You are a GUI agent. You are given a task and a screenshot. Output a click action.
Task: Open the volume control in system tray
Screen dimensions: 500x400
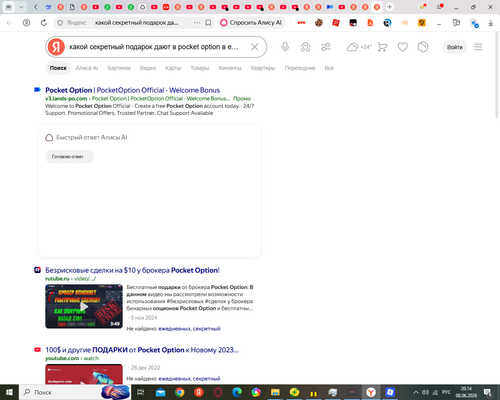pyautogui.click(x=426, y=392)
